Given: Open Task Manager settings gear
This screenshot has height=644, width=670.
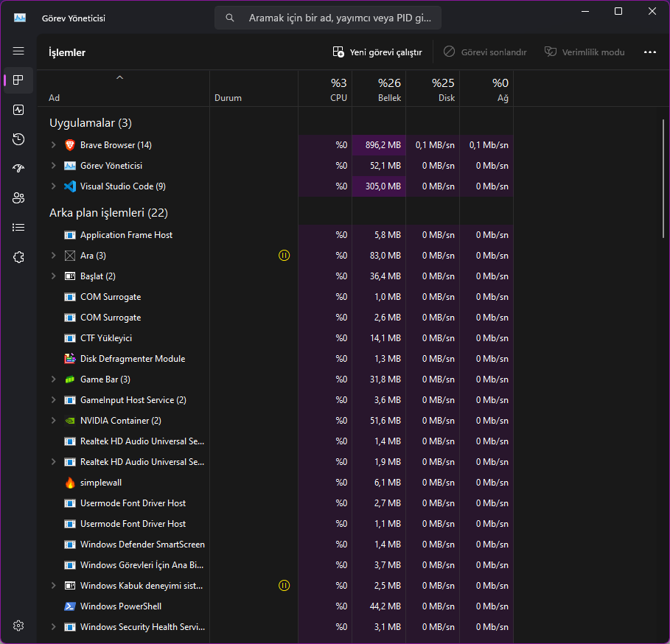Looking at the screenshot, I should pyautogui.click(x=18, y=626).
